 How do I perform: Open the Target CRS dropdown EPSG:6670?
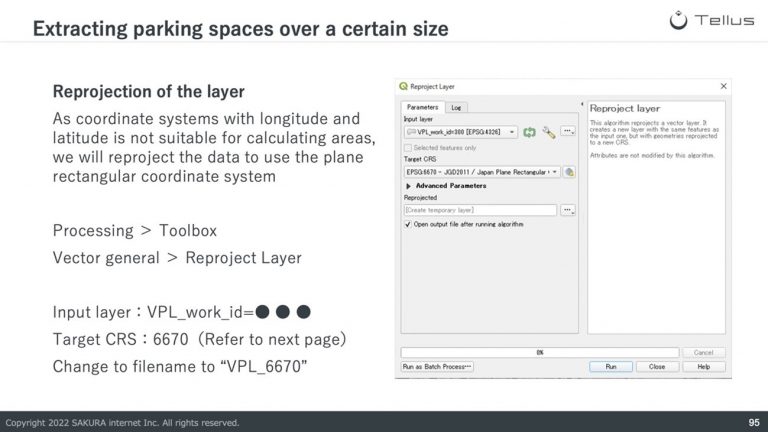482,172
